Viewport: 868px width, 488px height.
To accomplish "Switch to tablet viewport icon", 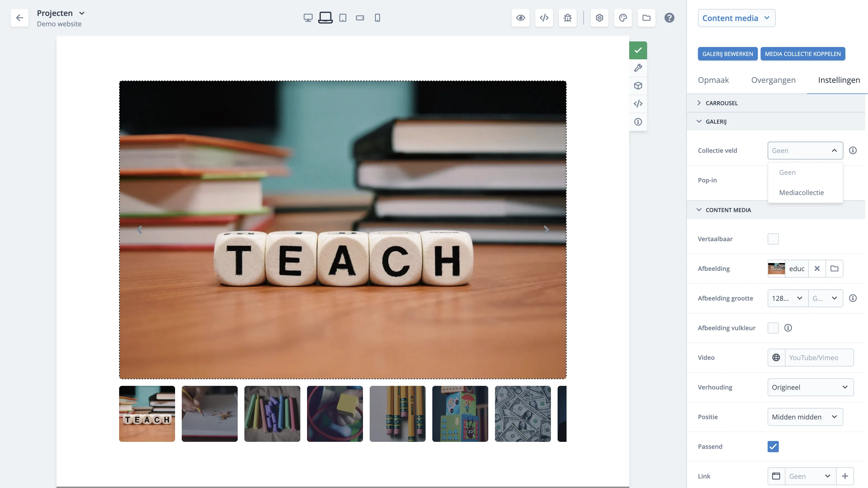I will [x=343, y=18].
